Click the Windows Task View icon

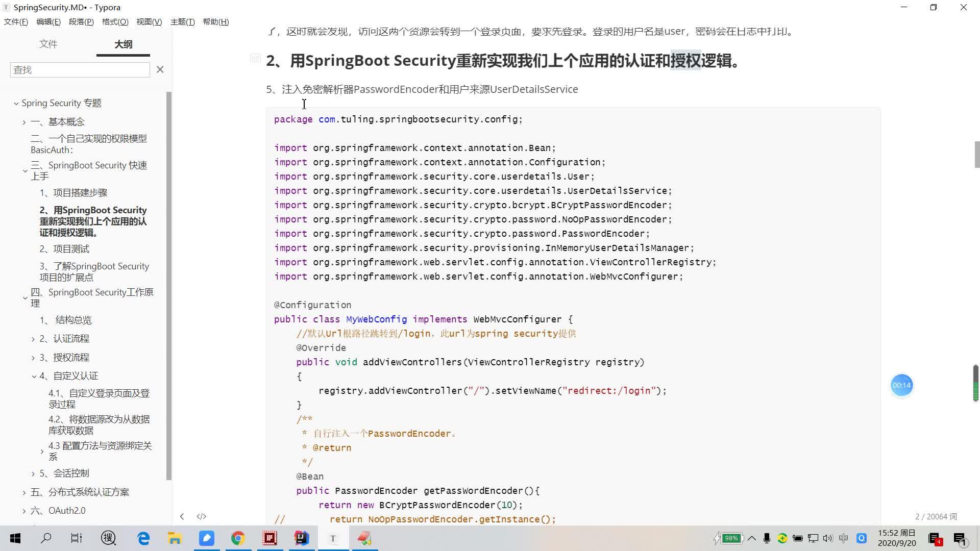[x=76, y=538]
